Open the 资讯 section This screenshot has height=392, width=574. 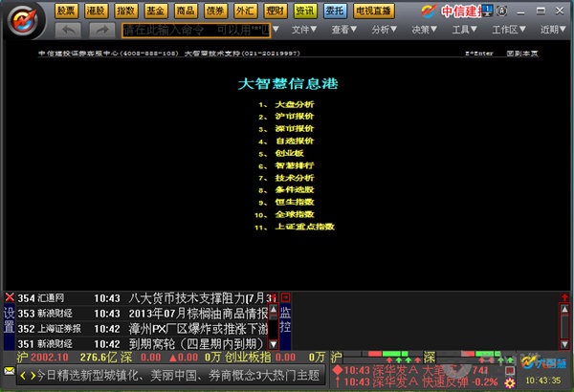305,11
